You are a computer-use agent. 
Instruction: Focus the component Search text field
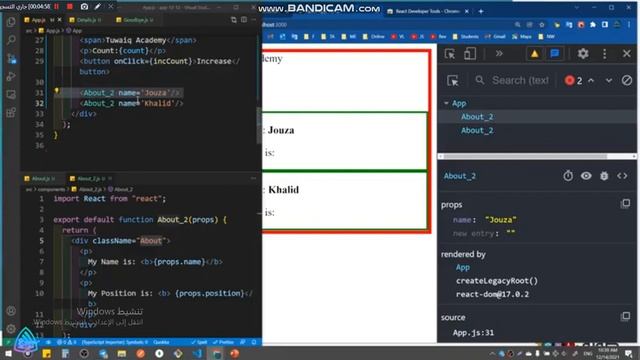click(520, 80)
